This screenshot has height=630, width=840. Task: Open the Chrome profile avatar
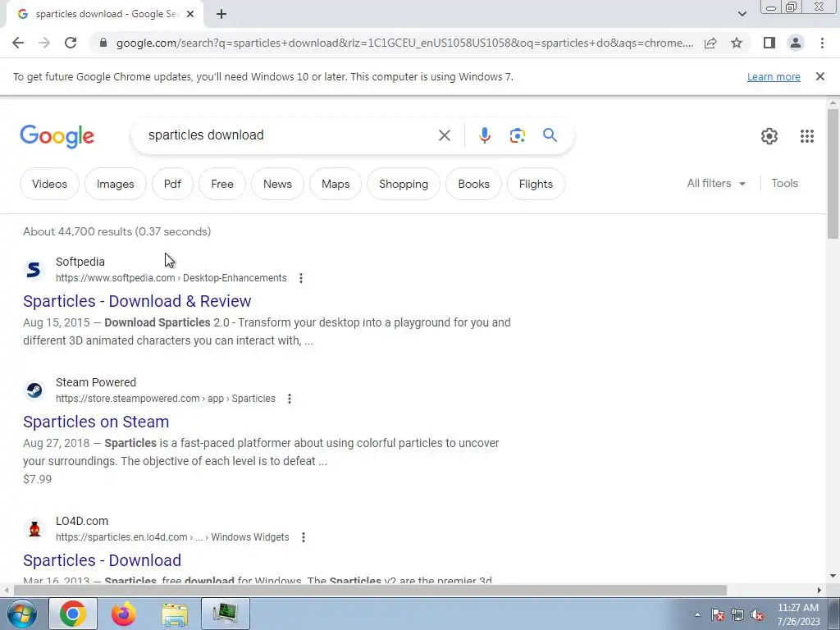coord(796,43)
